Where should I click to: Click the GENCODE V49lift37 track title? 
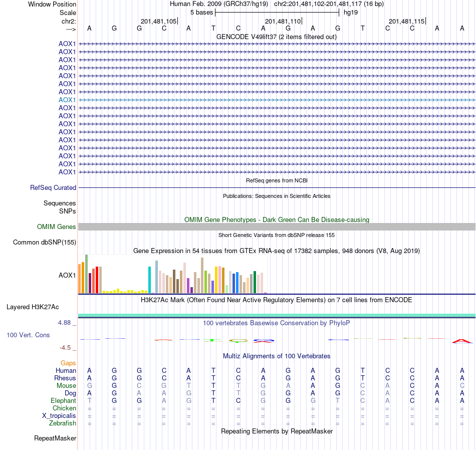point(277,37)
